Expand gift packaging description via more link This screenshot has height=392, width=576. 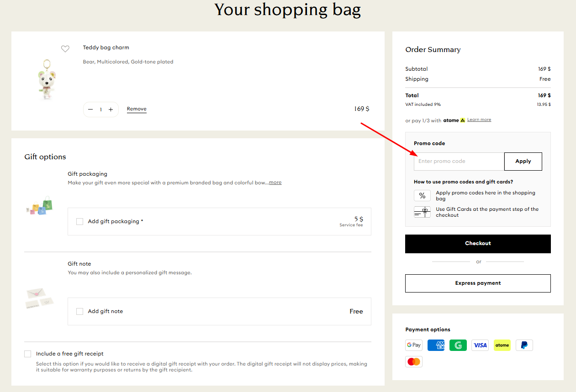click(x=275, y=182)
